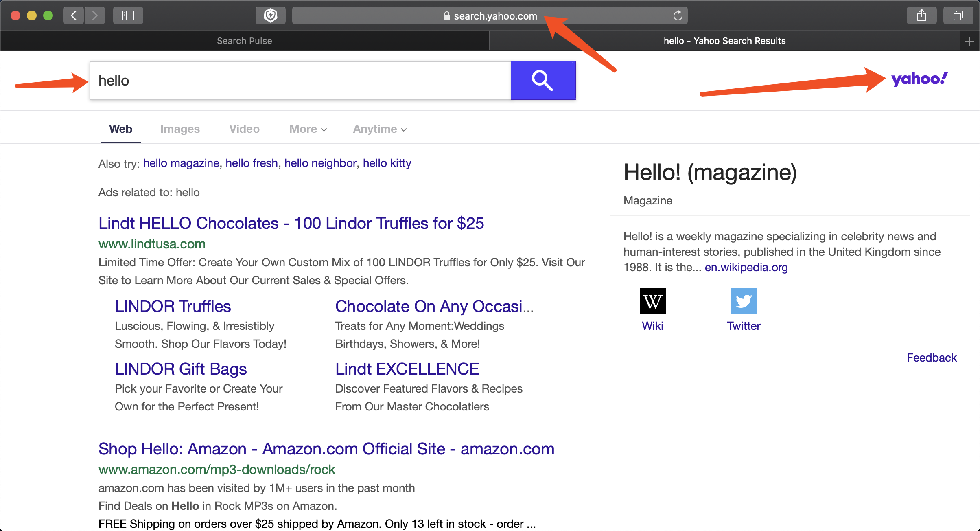The width and height of the screenshot is (980, 531).
Task: Show all tabs overview icon
Action: tap(958, 15)
